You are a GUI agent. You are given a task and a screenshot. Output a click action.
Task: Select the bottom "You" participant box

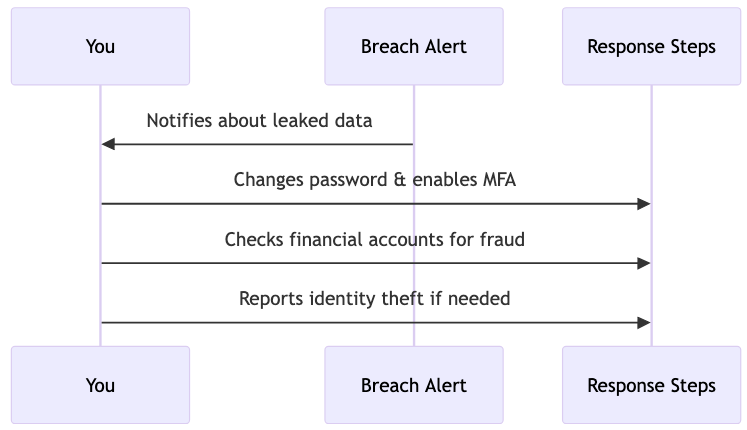[x=100, y=385]
